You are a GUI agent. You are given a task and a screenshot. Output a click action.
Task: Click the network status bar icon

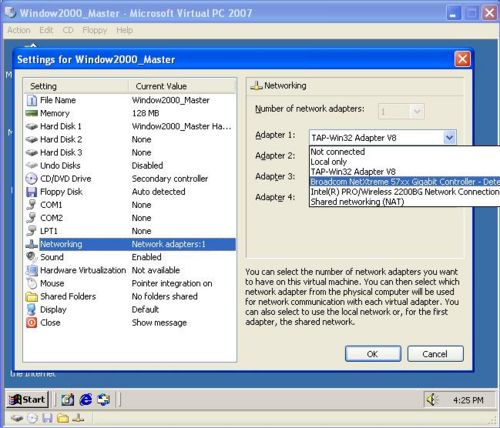pyautogui.click(x=78, y=418)
